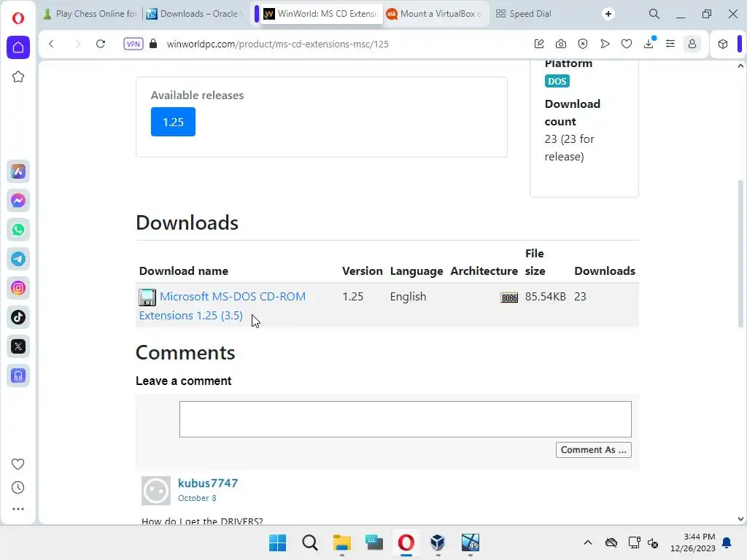
Task: Select WinWorld: MS CD Extensions tab
Action: coord(322,14)
